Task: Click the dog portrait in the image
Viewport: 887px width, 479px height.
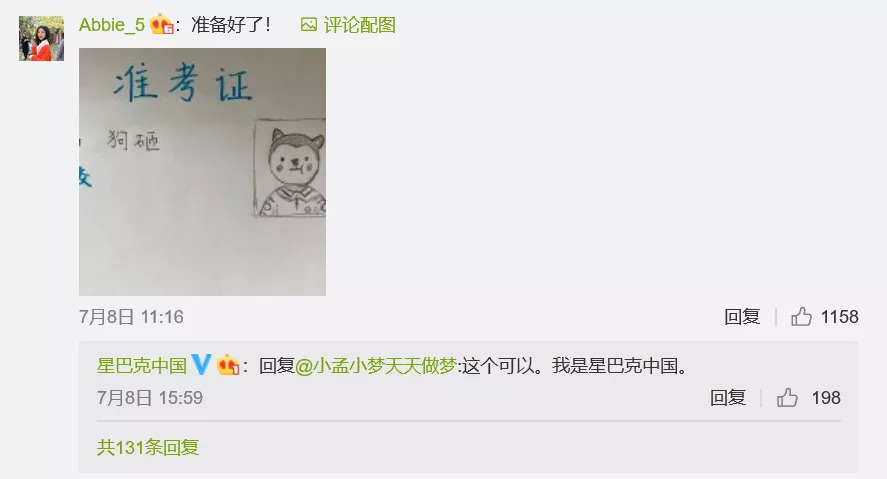Action: click(x=290, y=168)
